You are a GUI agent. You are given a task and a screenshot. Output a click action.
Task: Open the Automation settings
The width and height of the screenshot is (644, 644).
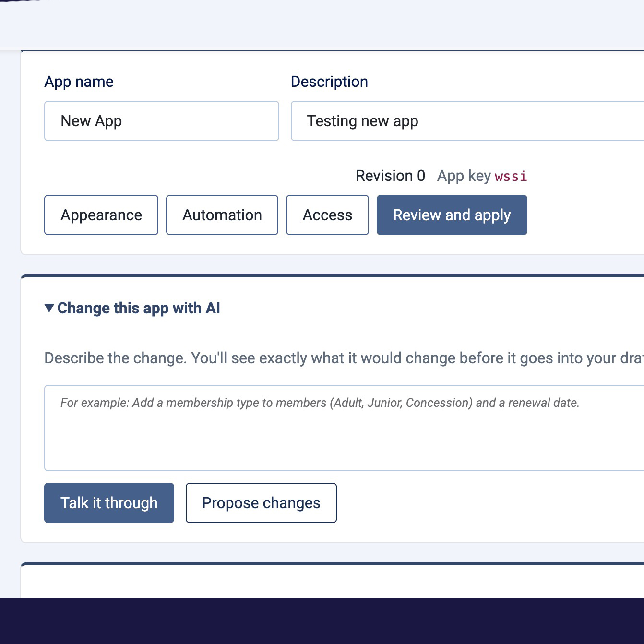(x=222, y=215)
